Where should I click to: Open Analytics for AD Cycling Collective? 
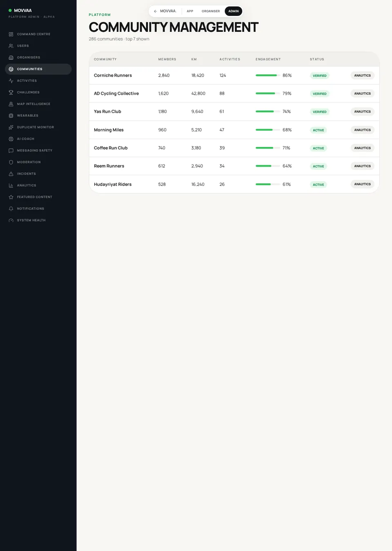click(x=363, y=93)
